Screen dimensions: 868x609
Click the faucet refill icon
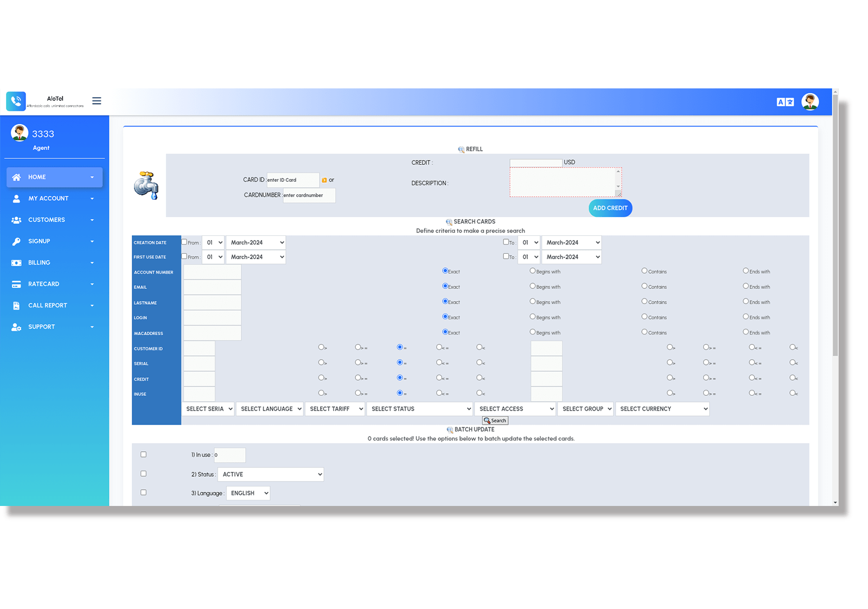[x=145, y=186]
